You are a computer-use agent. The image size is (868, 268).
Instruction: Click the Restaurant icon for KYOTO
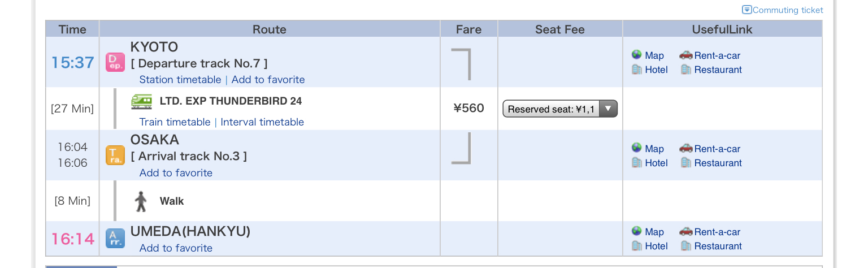(x=686, y=70)
